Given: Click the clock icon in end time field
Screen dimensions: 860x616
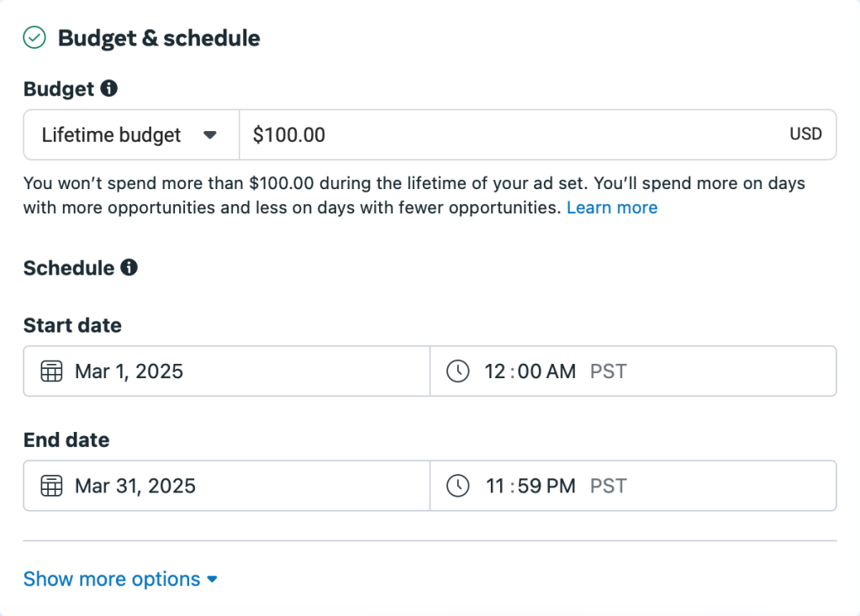Looking at the screenshot, I should point(457,486).
